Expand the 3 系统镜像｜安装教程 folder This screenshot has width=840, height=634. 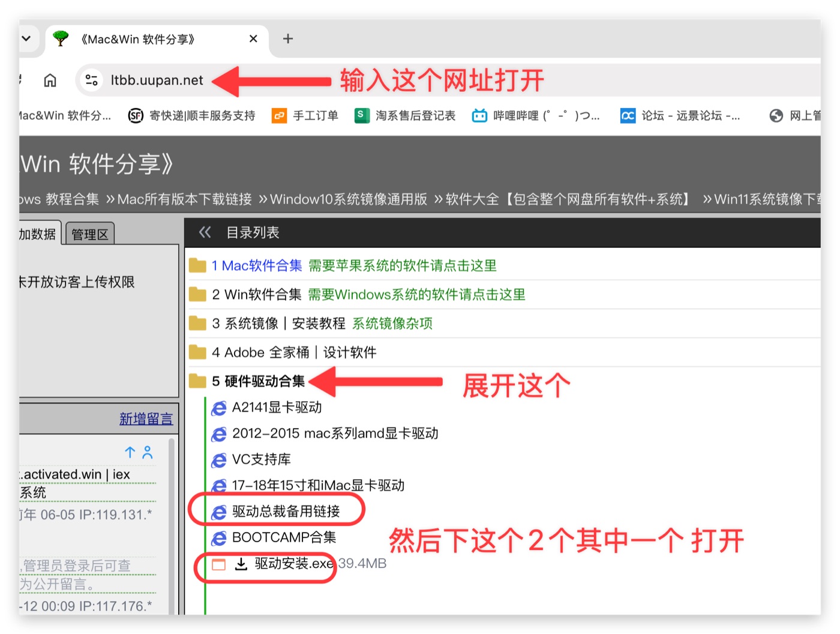tap(278, 324)
